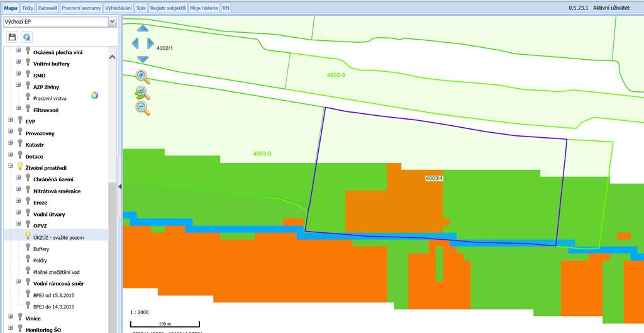This screenshot has width=644, height=333.
Task: Open the Pracovní seznamy tab
Action: 81,8
